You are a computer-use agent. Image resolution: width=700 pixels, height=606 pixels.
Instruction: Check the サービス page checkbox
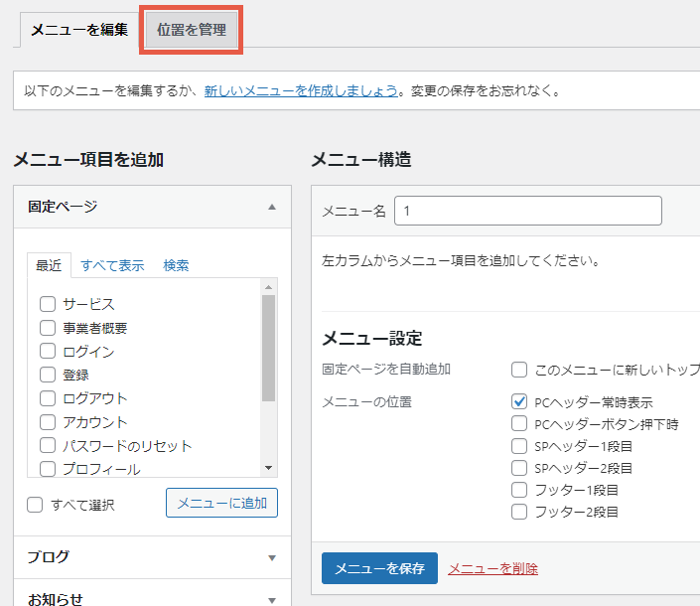point(48,304)
